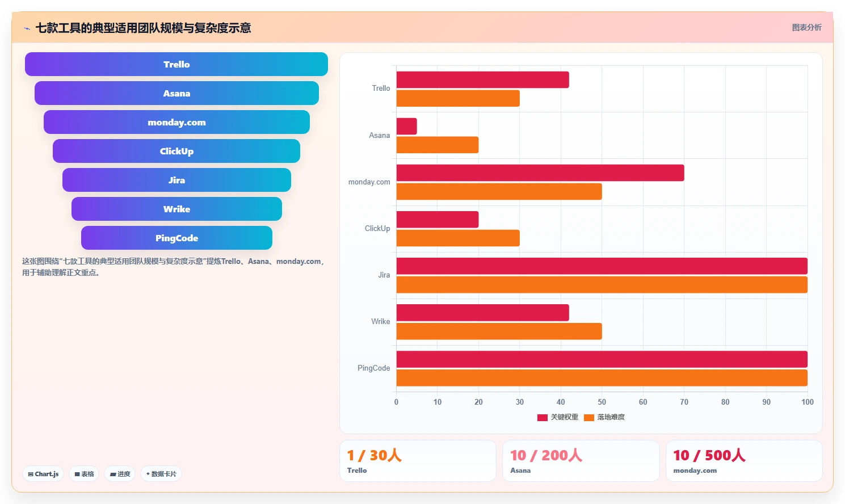The height and width of the screenshot is (504, 845).
Task: Select the Asana funnel bar
Action: 176,93
